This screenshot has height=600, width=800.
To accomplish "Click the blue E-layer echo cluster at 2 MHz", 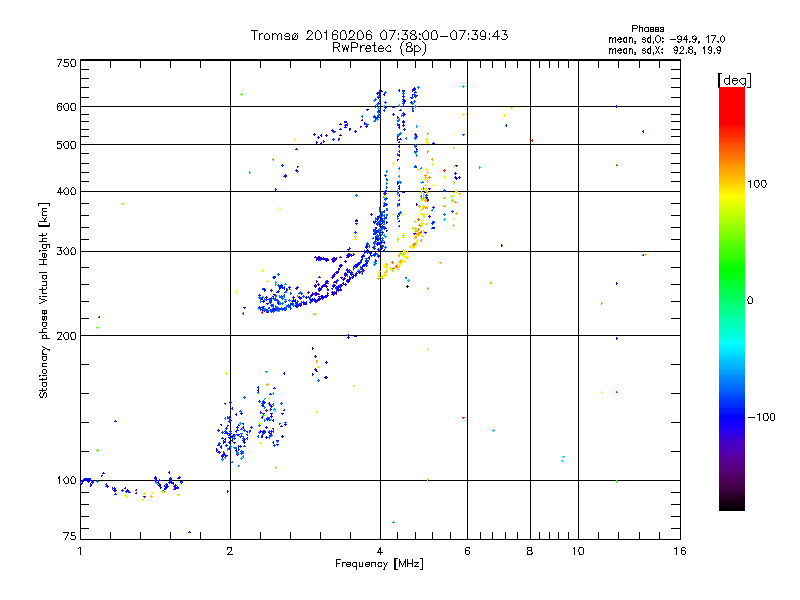I will pos(233,434).
